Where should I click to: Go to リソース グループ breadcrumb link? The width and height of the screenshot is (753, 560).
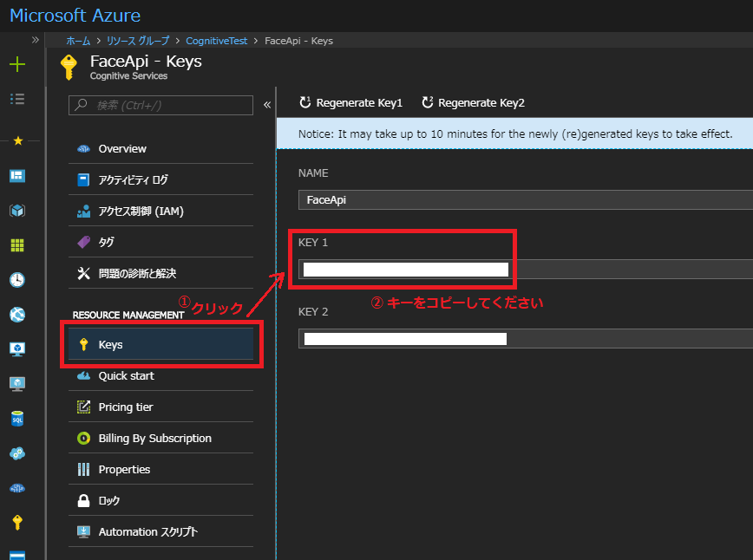coord(138,41)
